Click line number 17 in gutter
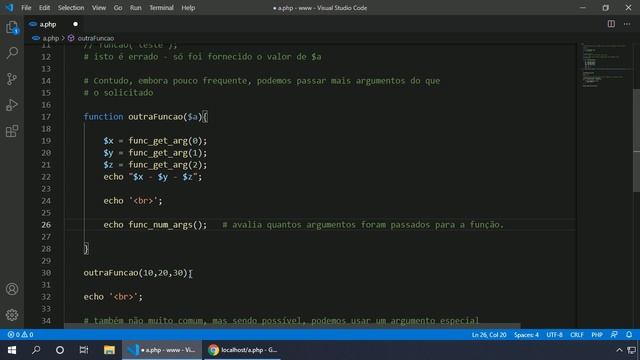 point(46,117)
